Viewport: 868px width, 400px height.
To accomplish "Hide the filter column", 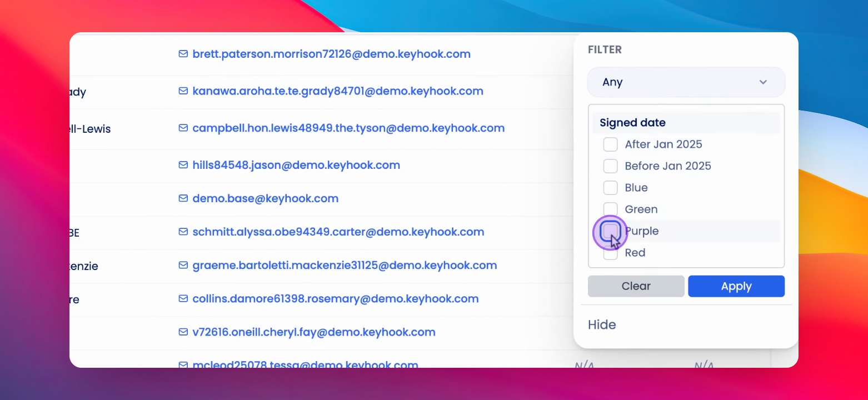I will (x=602, y=324).
